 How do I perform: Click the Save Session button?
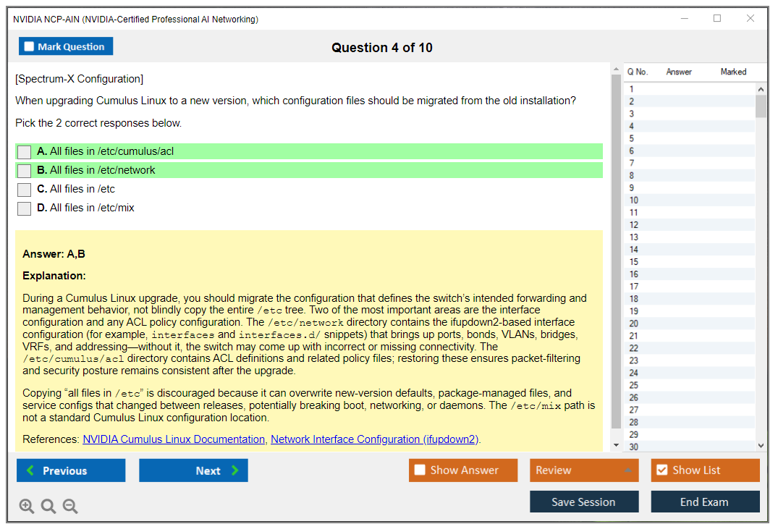click(584, 502)
